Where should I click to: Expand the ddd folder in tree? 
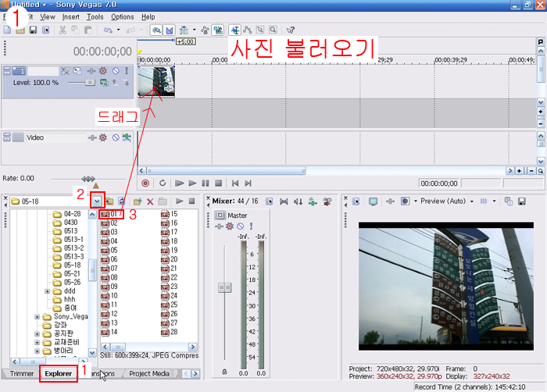tap(48, 290)
